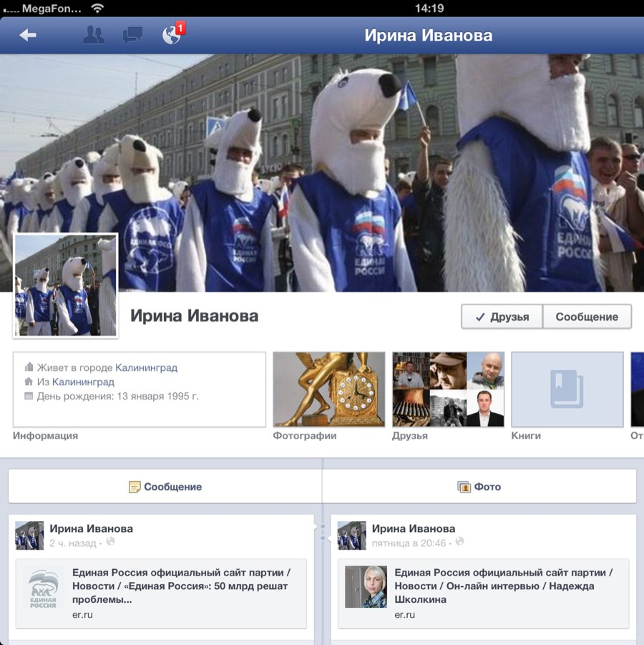Screen dimensions: 644x645
Task: Open the Друзья photo collage
Action: [x=448, y=389]
